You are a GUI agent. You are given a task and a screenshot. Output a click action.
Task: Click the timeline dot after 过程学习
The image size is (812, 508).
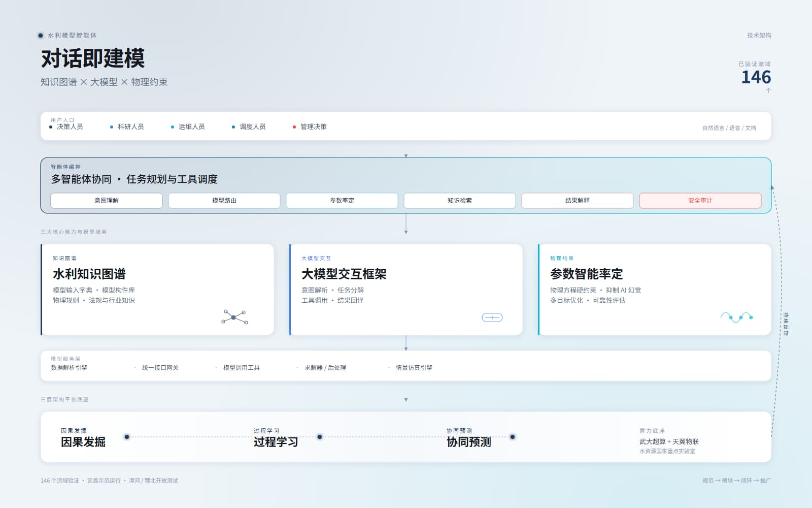click(320, 437)
